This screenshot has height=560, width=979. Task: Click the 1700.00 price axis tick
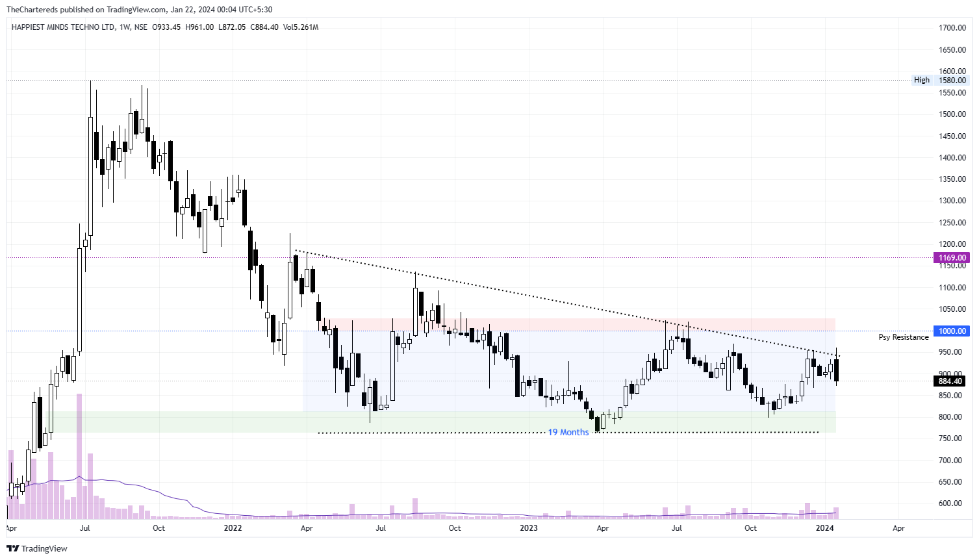click(x=952, y=28)
